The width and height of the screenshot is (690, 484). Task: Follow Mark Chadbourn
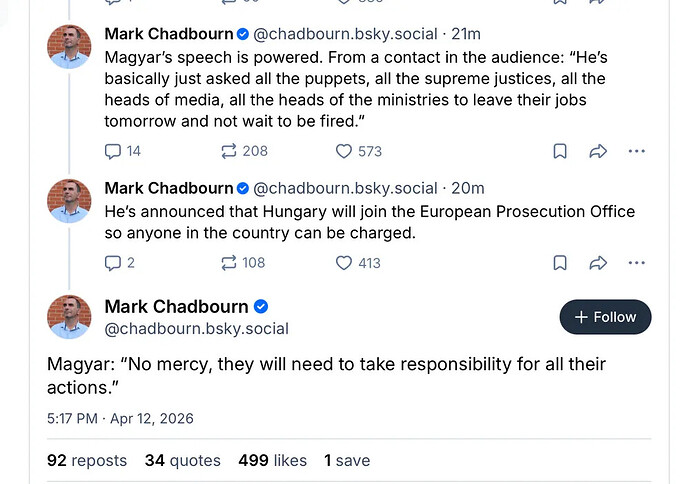pos(605,317)
